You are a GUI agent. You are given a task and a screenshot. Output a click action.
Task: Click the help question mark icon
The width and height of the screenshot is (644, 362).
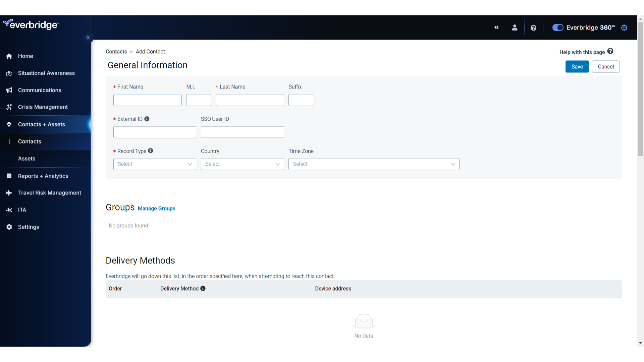tap(533, 27)
